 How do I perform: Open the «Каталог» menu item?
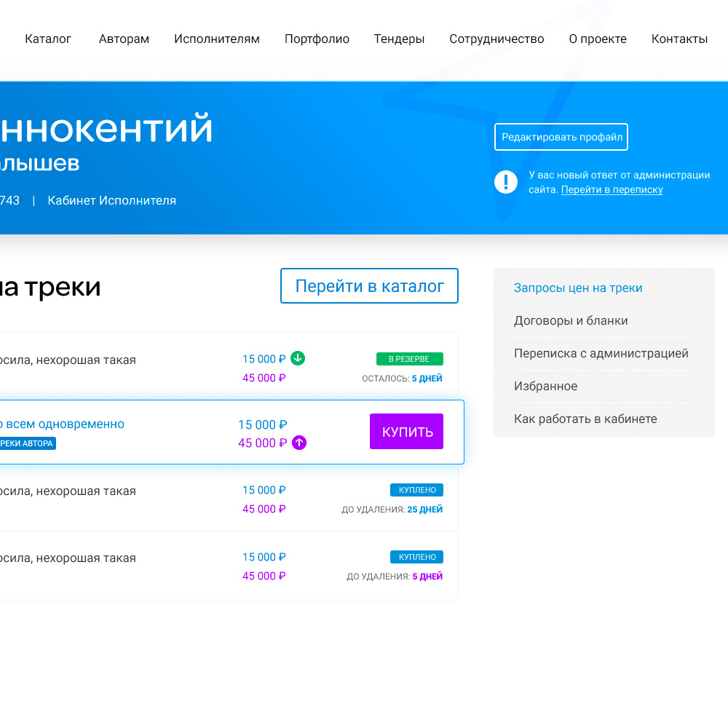[x=47, y=39]
